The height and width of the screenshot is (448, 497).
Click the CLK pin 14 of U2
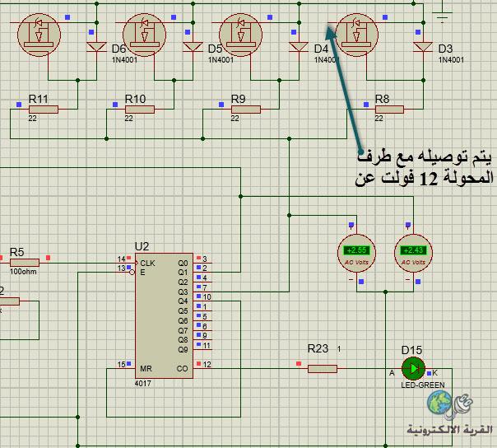[127, 261]
